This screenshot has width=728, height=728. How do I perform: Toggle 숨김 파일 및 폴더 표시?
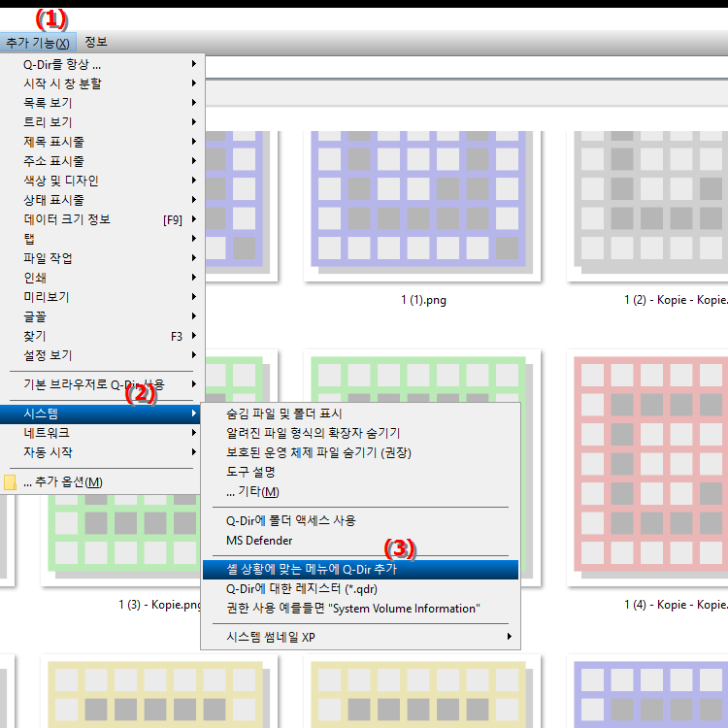360,414
